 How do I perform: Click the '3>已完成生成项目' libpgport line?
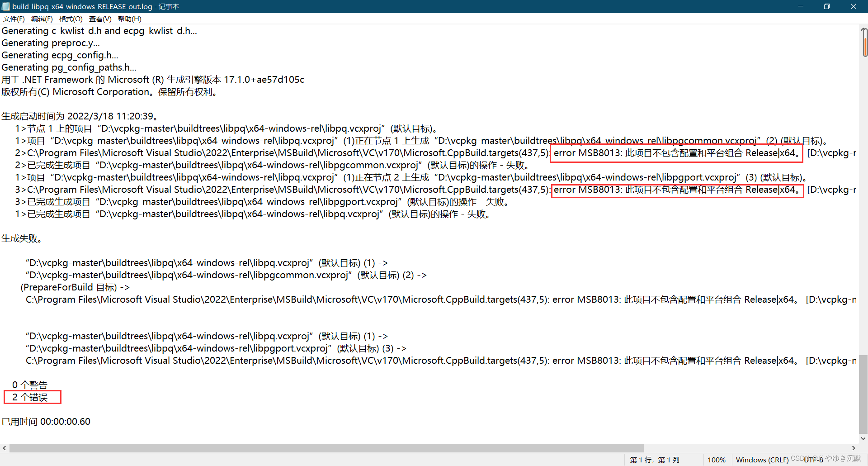pyautogui.click(x=263, y=202)
